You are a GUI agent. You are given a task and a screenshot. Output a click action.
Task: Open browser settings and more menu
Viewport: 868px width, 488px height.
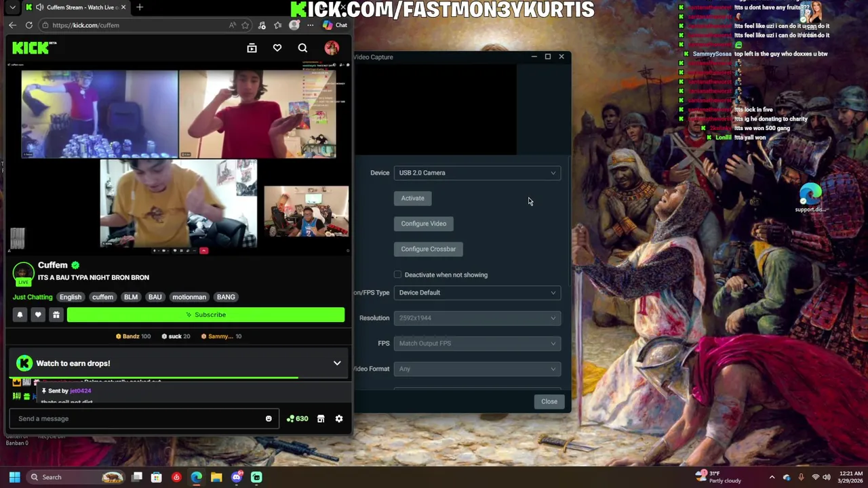(x=311, y=25)
